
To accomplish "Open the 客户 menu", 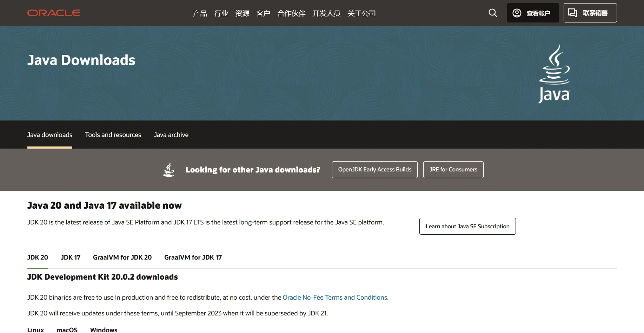I will (263, 13).
